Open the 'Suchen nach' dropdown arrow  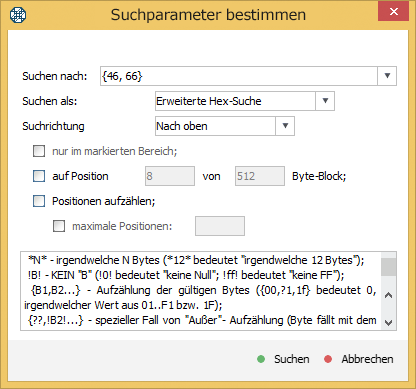[x=387, y=76]
